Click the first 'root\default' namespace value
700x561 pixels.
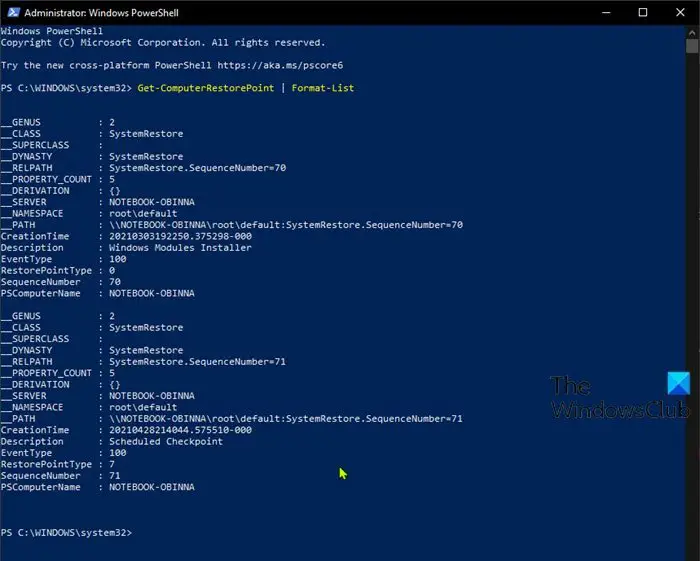tap(143, 213)
